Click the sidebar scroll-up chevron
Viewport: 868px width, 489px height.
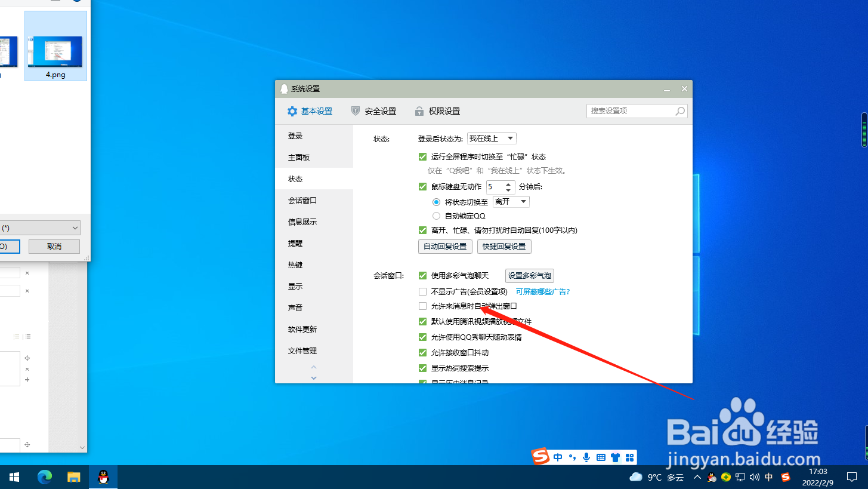click(314, 367)
